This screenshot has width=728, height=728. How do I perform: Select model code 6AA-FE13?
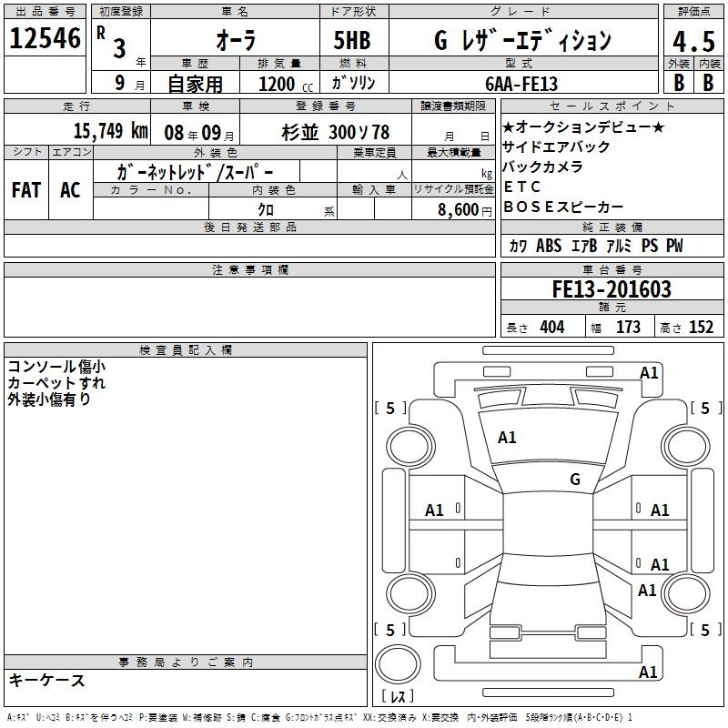point(521,84)
